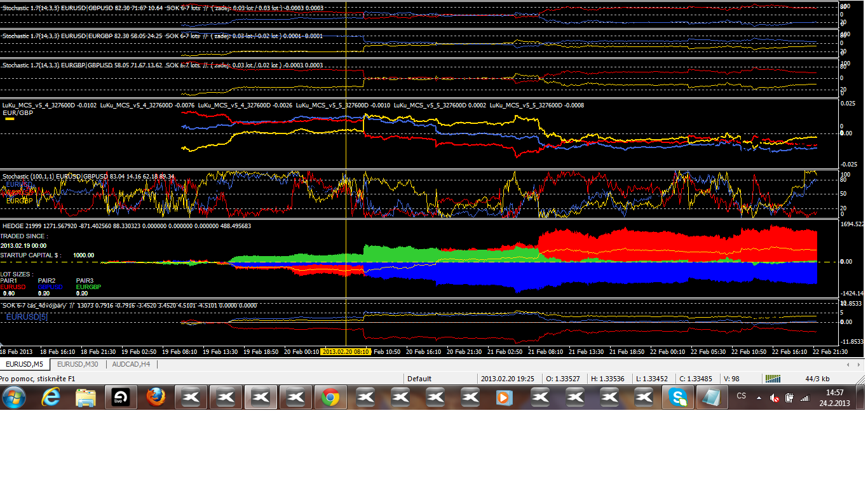Open the notepad-style icon after Skype
Image resolution: width=868 pixels, height=488 pixels.
714,398
